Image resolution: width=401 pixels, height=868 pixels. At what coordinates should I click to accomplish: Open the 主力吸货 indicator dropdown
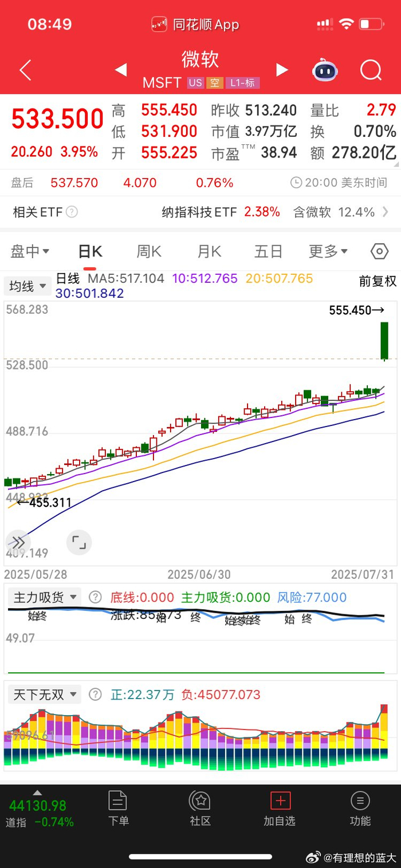click(45, 597)
